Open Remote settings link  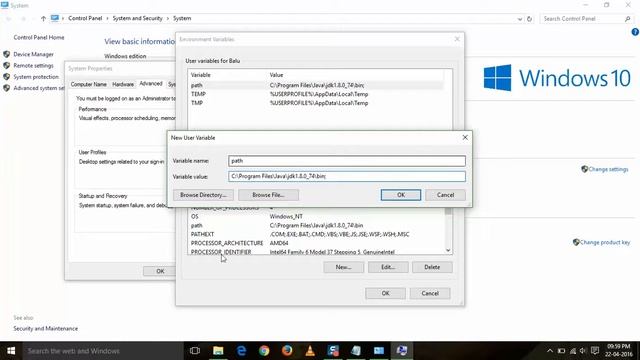tap(33, 66)
